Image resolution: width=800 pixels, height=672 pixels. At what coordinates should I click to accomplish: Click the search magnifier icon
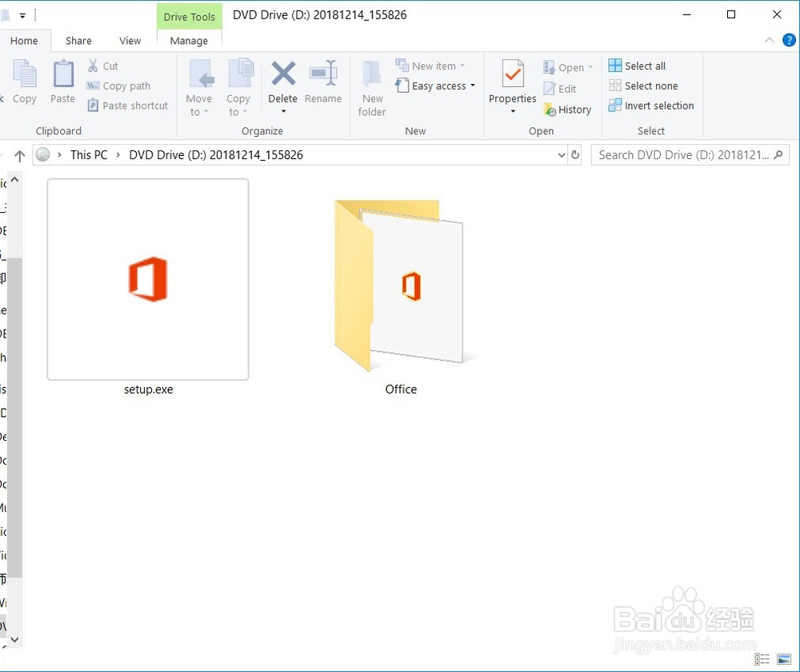pos(778,154)
